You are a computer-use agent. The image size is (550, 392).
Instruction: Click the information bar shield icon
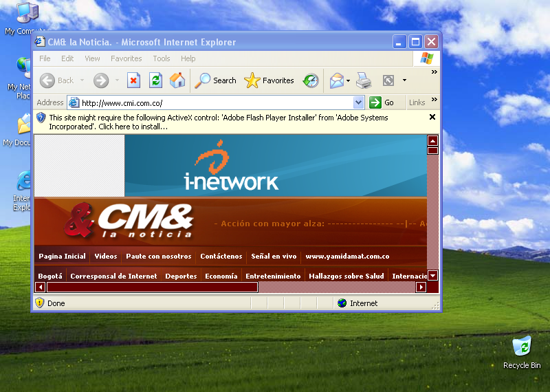coord(41,118)
